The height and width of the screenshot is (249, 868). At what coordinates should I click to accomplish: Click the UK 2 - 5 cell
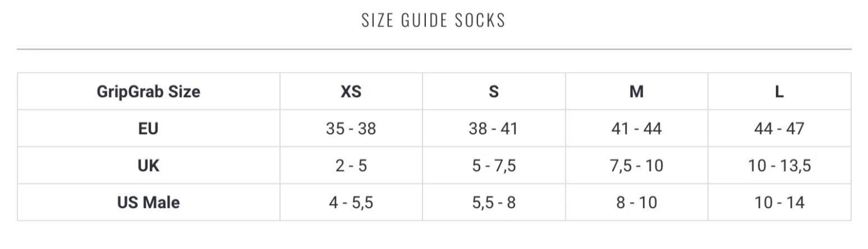point(351,166)
